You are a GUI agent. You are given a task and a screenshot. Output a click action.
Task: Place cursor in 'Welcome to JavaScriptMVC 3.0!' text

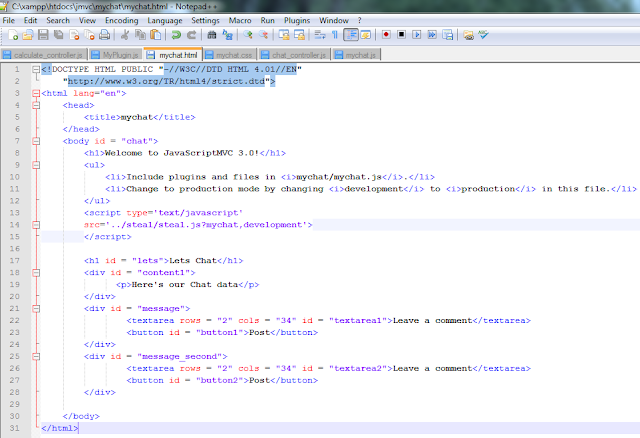pos(182,153)
